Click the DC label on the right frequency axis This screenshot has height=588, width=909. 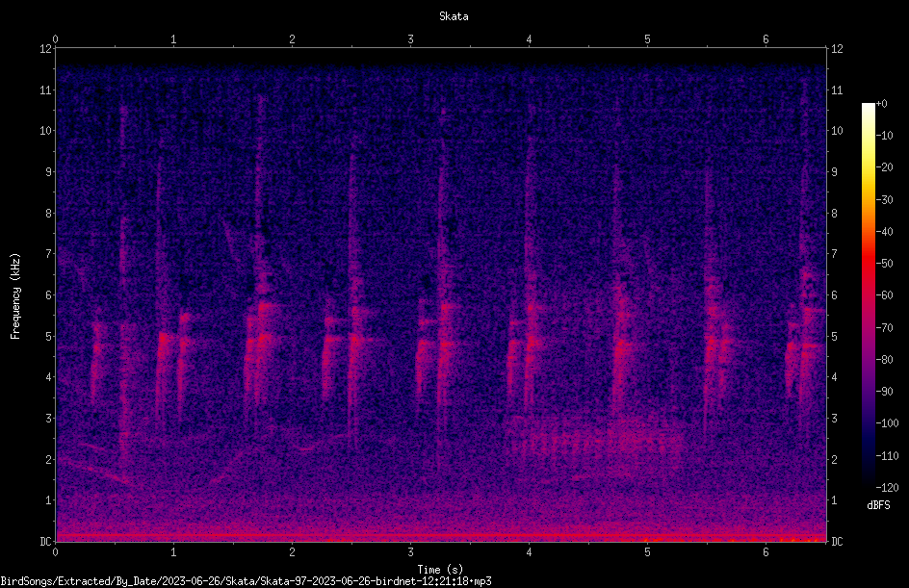click(x=837, y=542)
